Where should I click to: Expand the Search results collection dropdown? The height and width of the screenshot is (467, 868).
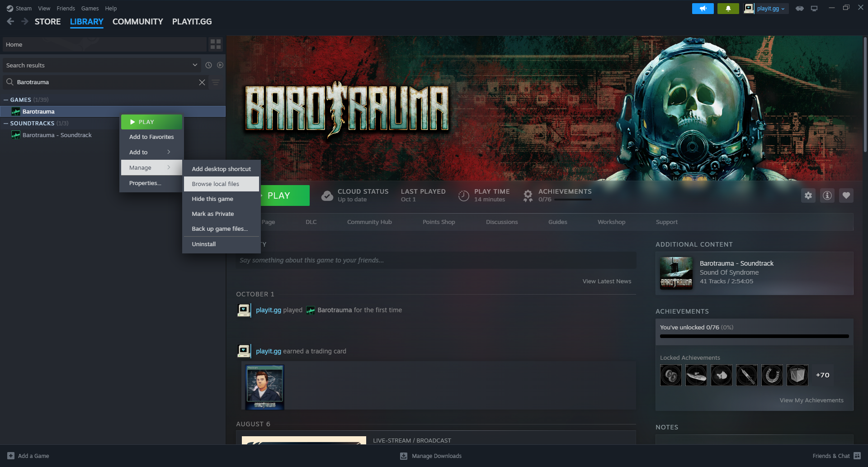[195, 65]
